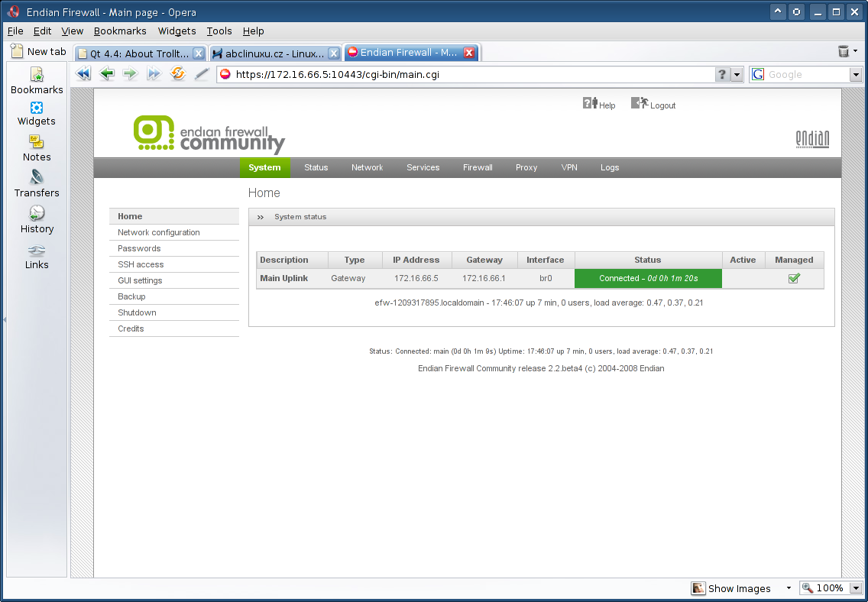
Task: Expand the search engine dropdown
Action: [856, 75]
